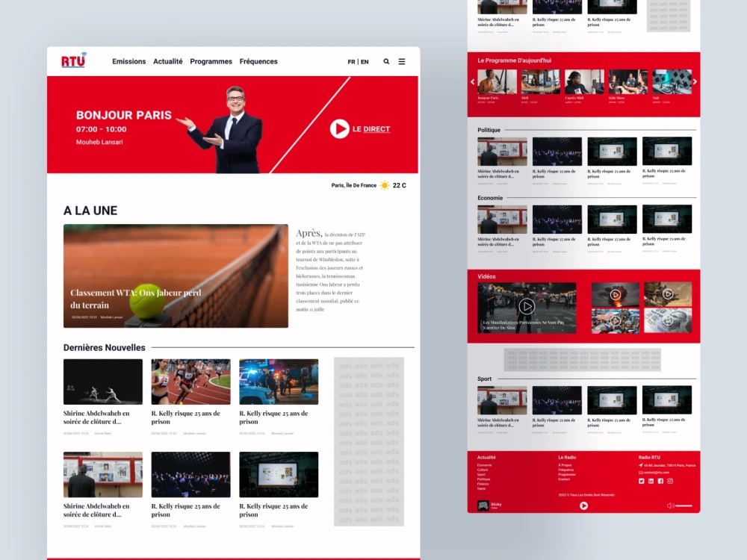Click the Sport section heading
This screenshot has width=747, height=560.
pyautogui.click(x=485, y=379)
